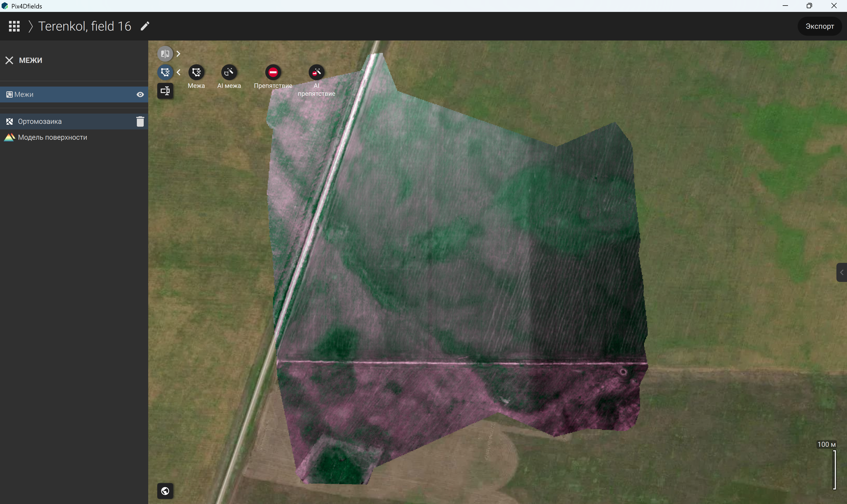Click the annotation tool below boundaries
Screen dimensions: 847x504
coord(165,91)
